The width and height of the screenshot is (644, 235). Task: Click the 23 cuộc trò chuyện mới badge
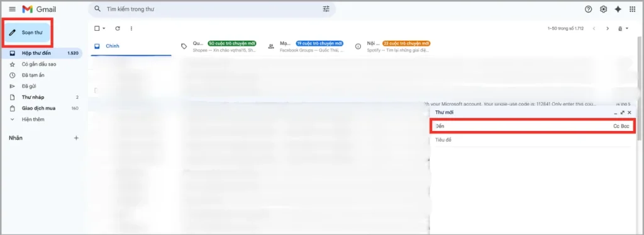406,43
